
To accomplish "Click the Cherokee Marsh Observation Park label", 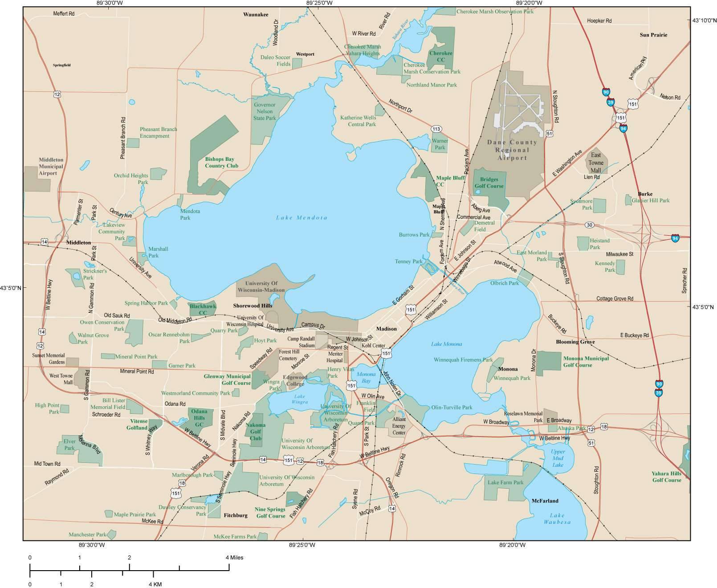I will point(494,12).
